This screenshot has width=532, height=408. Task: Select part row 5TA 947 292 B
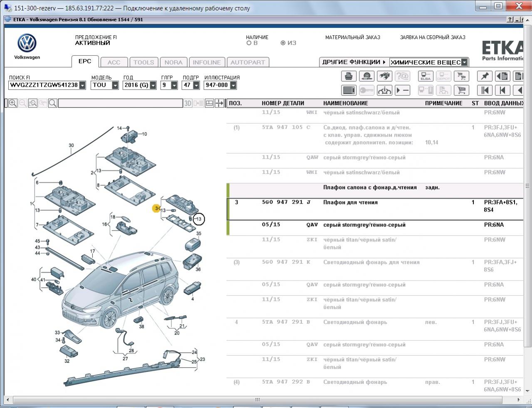point(374,386)
